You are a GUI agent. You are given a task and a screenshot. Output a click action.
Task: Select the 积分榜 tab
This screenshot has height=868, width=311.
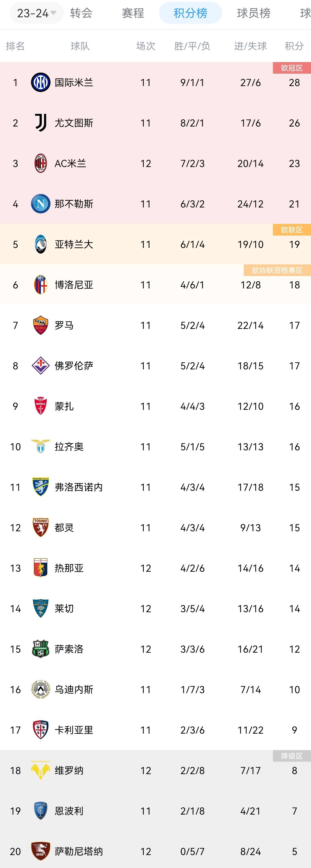click(190, 13)
